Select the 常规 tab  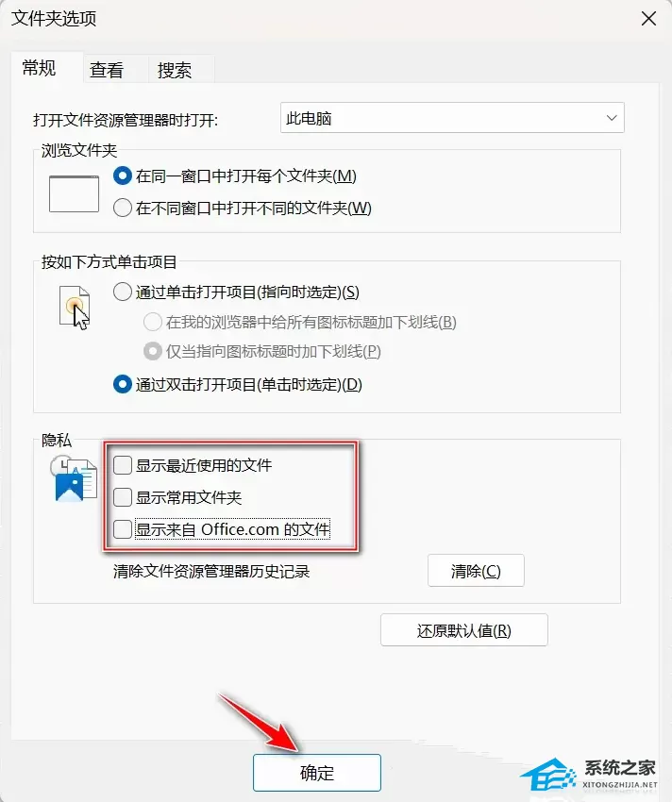[x=39, y=68]
